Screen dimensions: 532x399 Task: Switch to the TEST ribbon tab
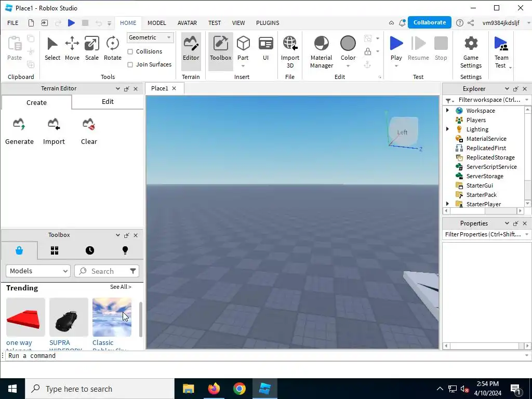[x=215, y=23]
